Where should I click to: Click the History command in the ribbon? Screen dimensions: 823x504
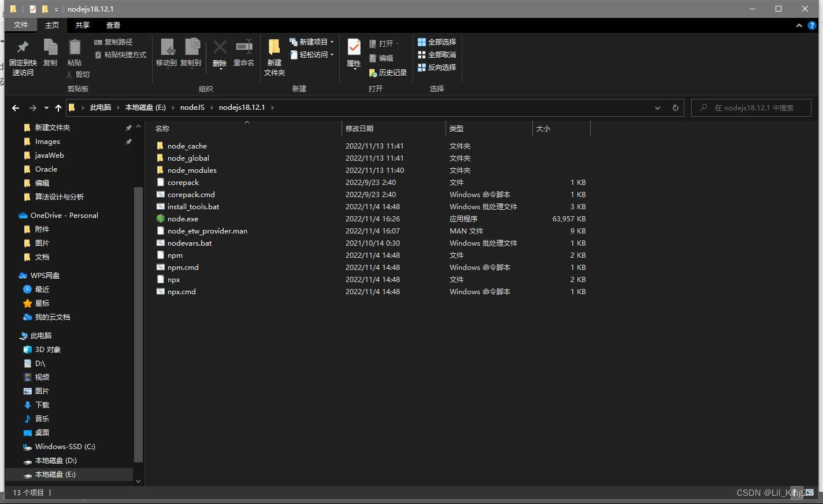[388, 73]
